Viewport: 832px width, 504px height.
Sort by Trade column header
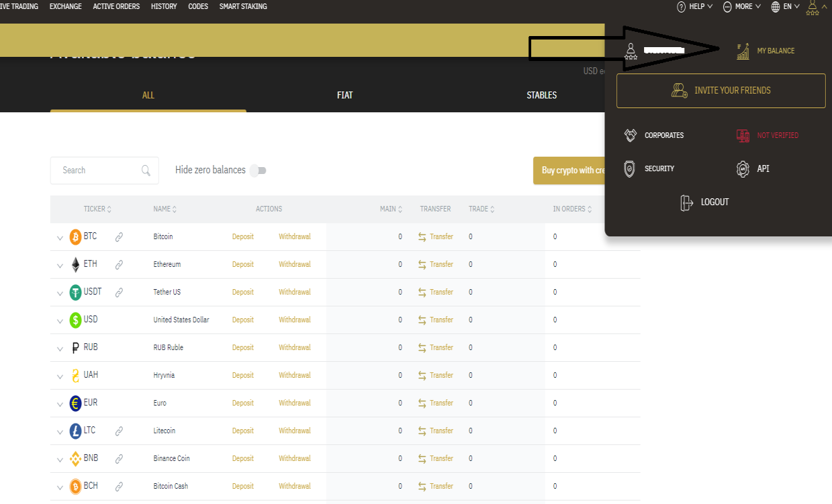pyautogui.click(x=482, y=209)
